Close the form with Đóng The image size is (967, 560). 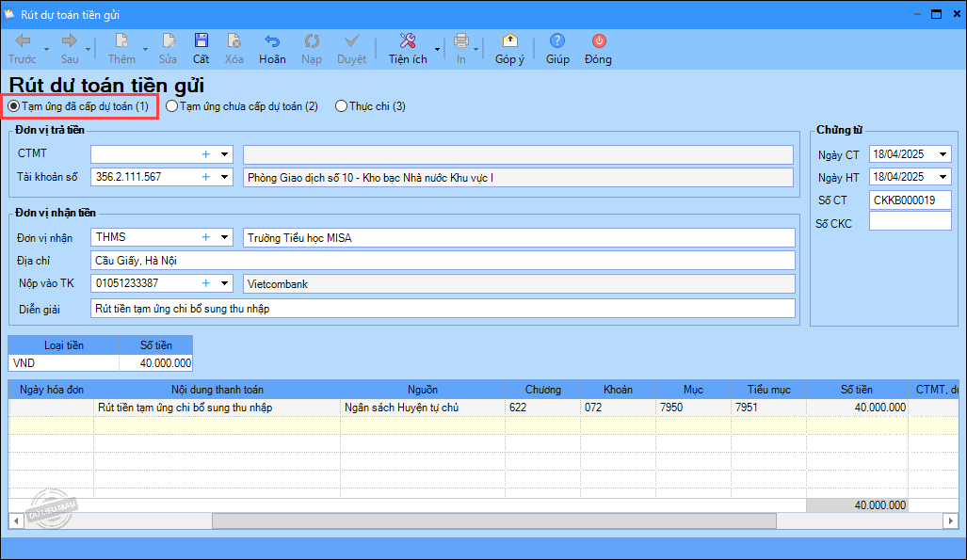598,49
